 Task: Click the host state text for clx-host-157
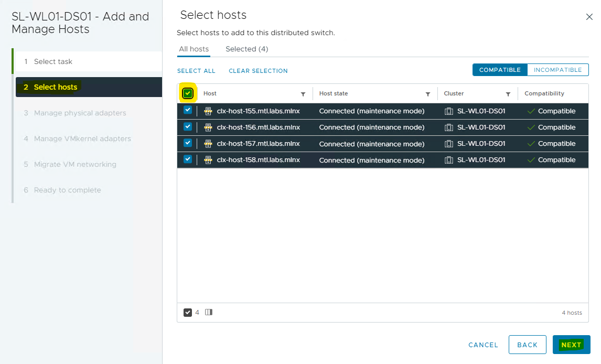point(372,144)
